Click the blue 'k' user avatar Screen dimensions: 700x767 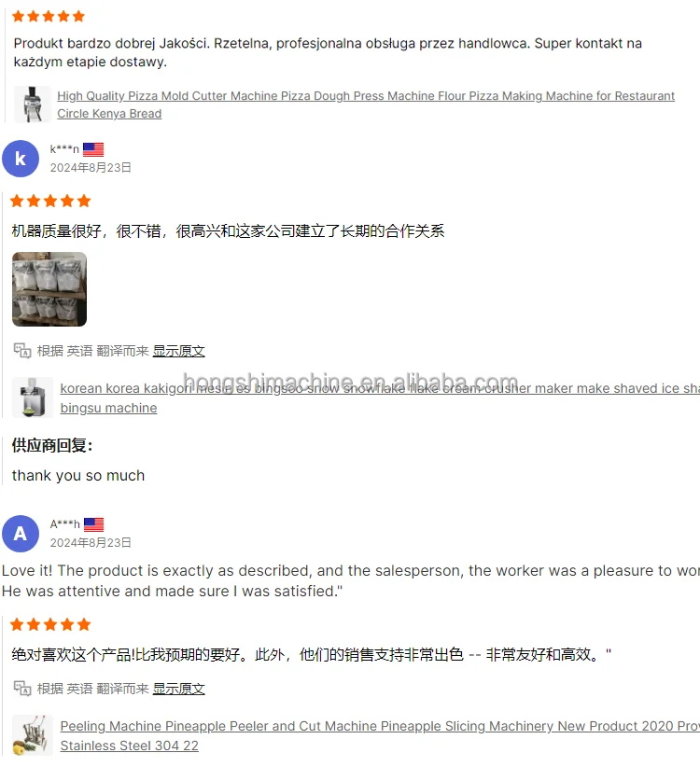point(21,159)
